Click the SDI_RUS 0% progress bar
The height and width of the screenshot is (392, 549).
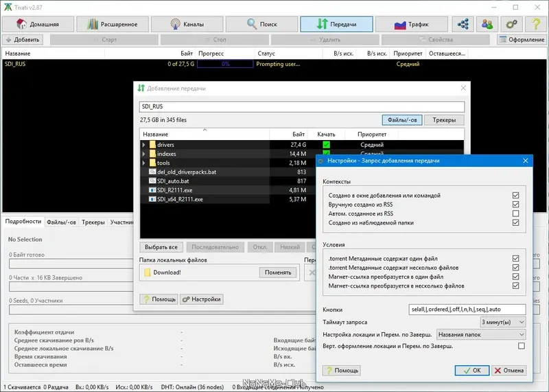pos(225,64)
